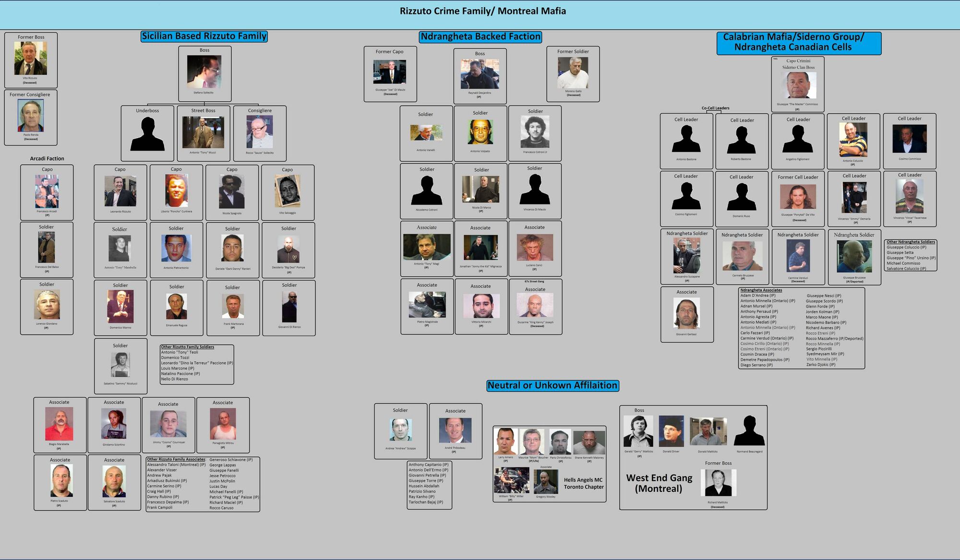Select Panagiotis Mitrou's Associate photo
The width and height of the screenshot is (960, 560).
click(223, 424)
